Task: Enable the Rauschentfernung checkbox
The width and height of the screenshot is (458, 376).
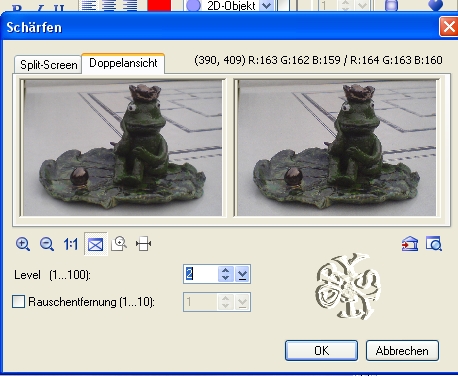Action: 18,302
